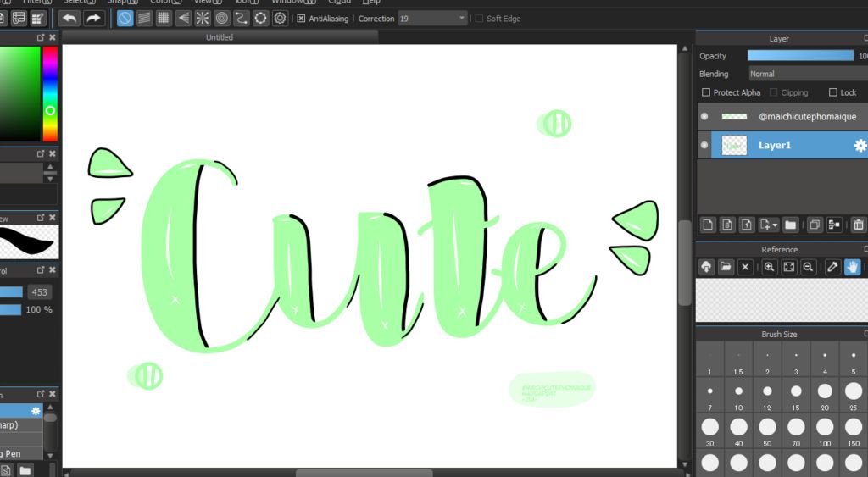The width and height of the screenshot is (868, 477).
Task: Select the reference eyedropper tool
Action: [832, 267]
